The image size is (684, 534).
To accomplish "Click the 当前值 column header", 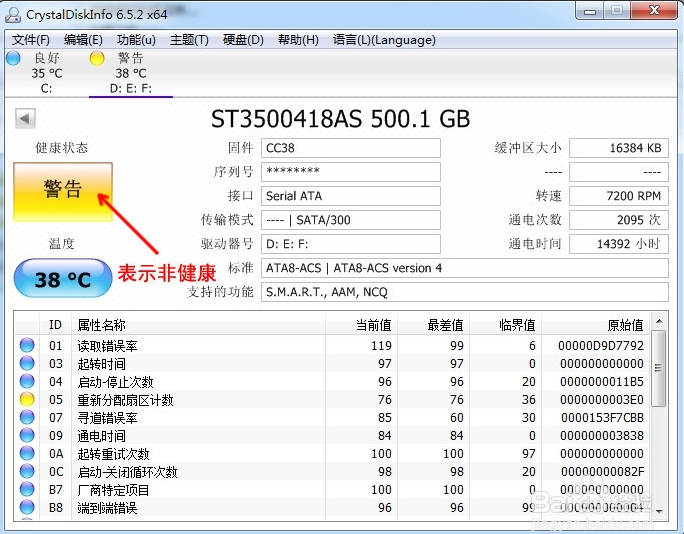I will pos(361,325).
